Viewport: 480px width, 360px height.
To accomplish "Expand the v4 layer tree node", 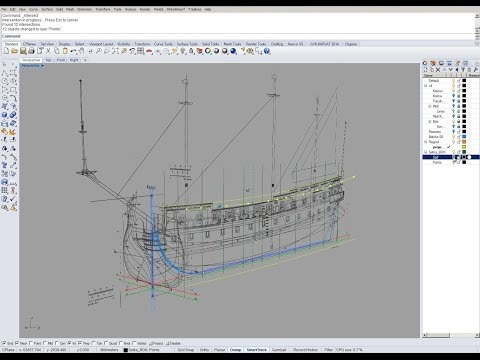I will click(425, 86).
